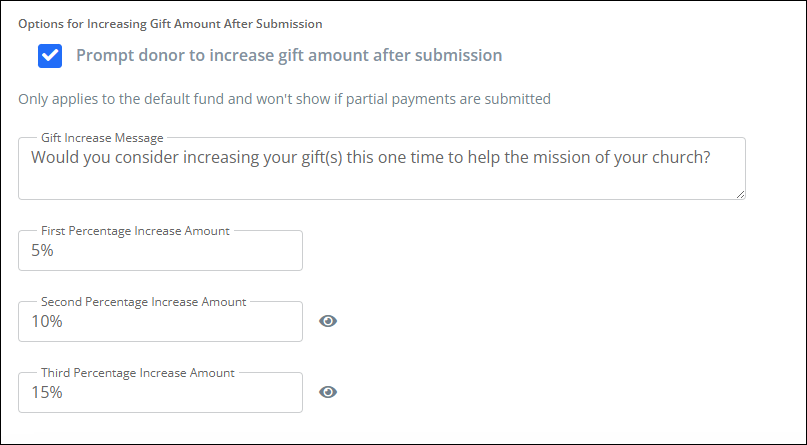Click the 'Prompt donor to increase gift amount' label
This screenshot has height=445, width=807.
click(289, 56)
